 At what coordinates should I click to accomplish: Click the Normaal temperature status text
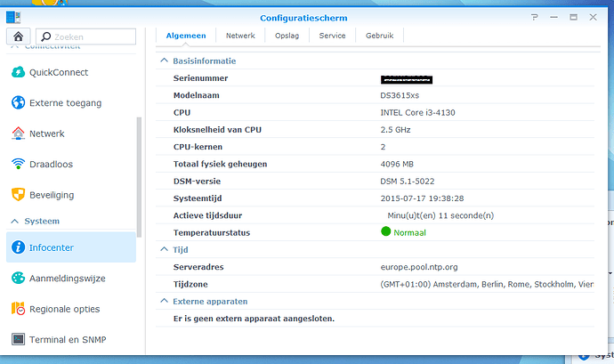pyautogui.click(x=409, y=233)
